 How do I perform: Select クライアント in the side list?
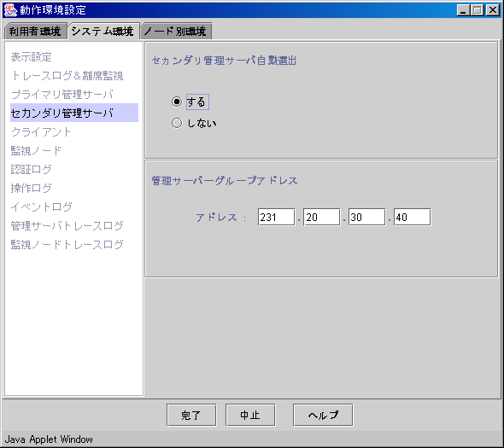click(41, 131)
